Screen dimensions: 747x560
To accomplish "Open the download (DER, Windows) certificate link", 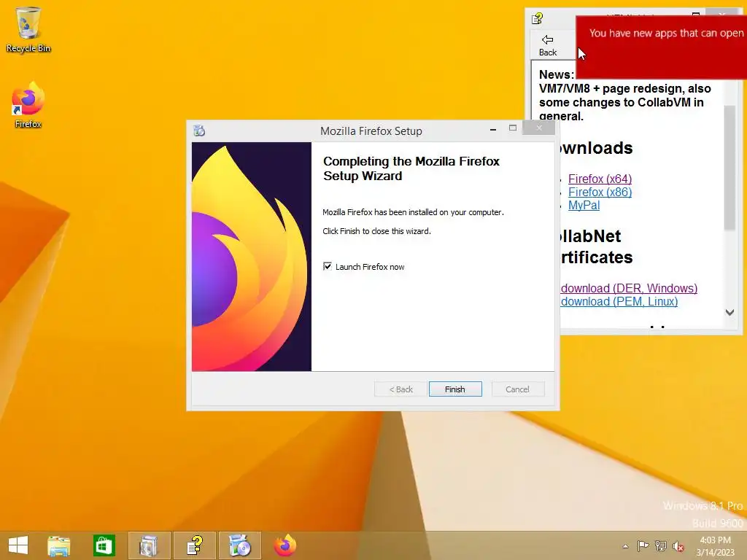I will [629, 288].
